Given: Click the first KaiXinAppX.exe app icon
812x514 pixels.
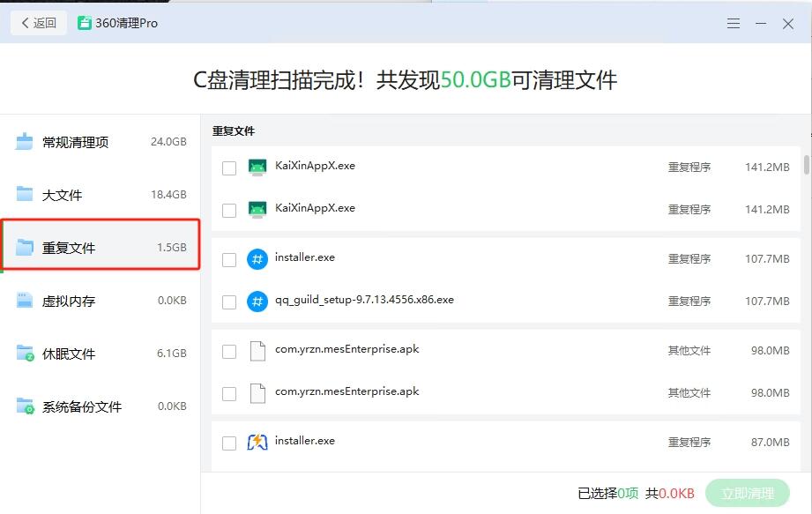Looking at the screenshot, I should (257, 168).
